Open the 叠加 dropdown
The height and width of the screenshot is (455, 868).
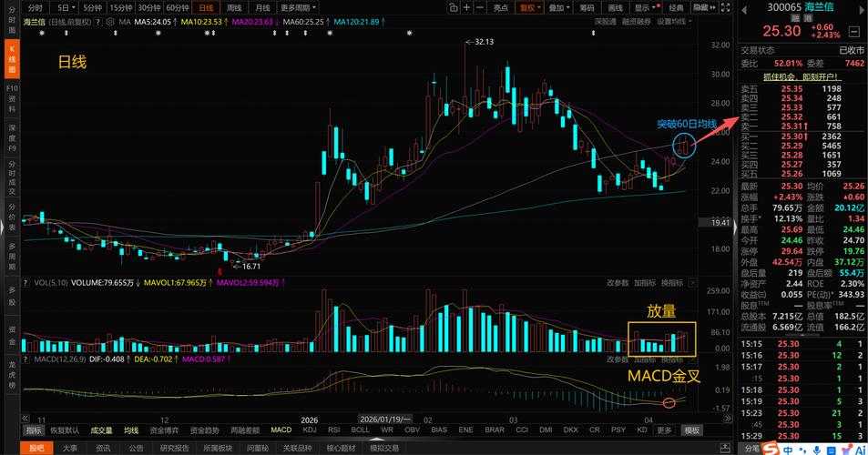pos(559,8)
